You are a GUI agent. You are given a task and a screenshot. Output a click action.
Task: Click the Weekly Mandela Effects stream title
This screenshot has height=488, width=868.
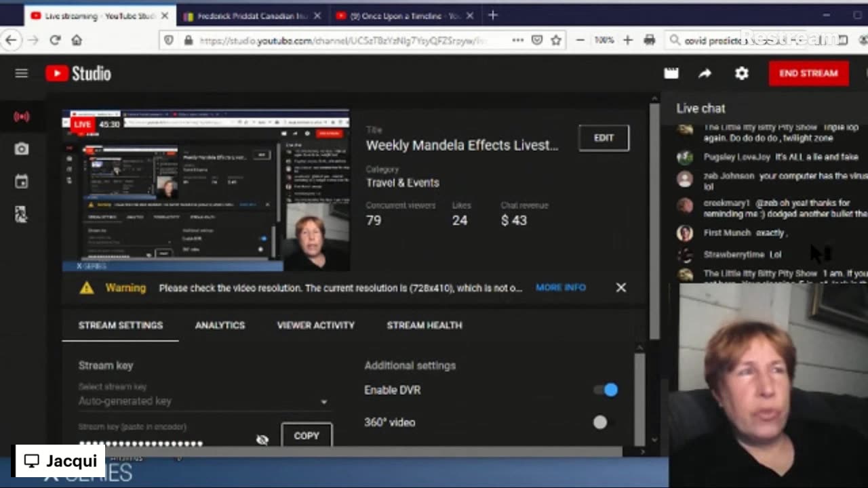(462, 145)
